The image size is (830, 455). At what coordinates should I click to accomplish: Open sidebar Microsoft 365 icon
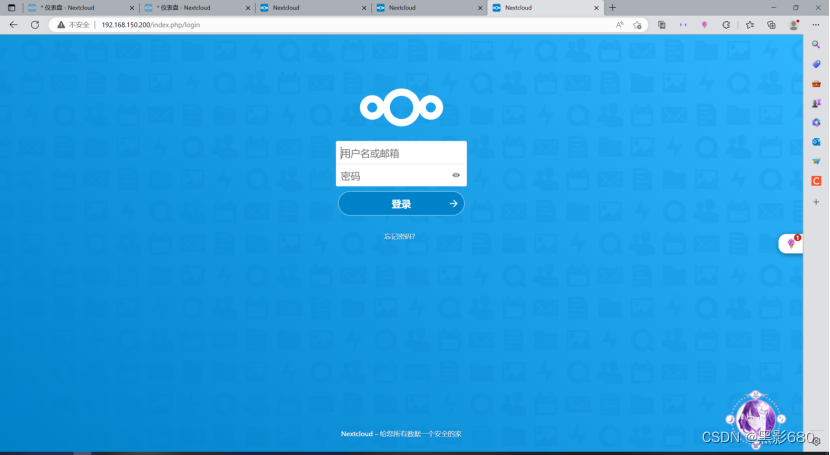[x=816, y=122]
